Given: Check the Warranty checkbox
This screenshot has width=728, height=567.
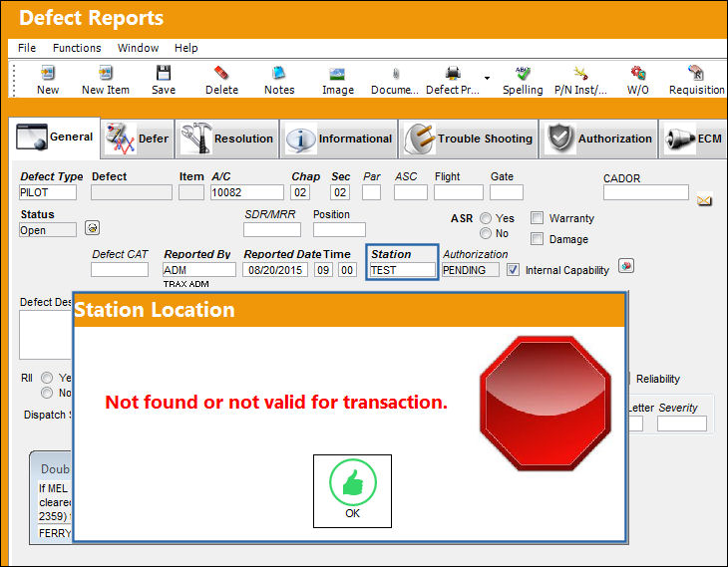Looking at the screenshot, I should 537,217.
